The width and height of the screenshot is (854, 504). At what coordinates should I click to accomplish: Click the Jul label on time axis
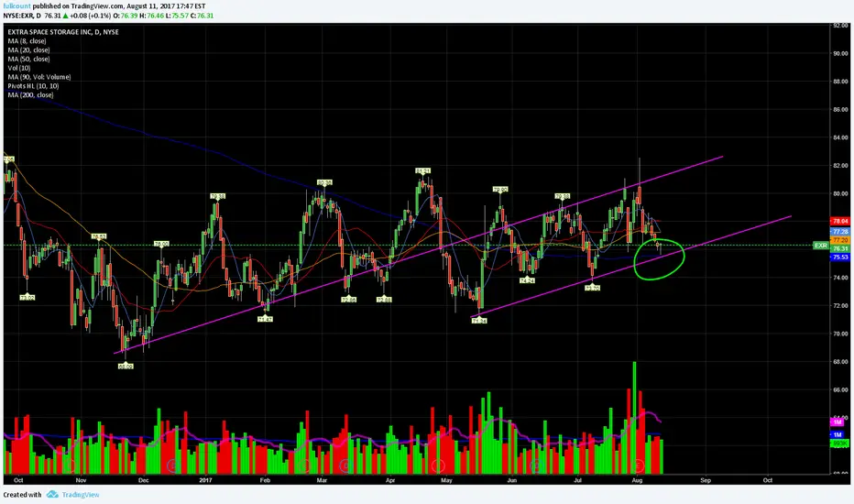coord(577,480)
